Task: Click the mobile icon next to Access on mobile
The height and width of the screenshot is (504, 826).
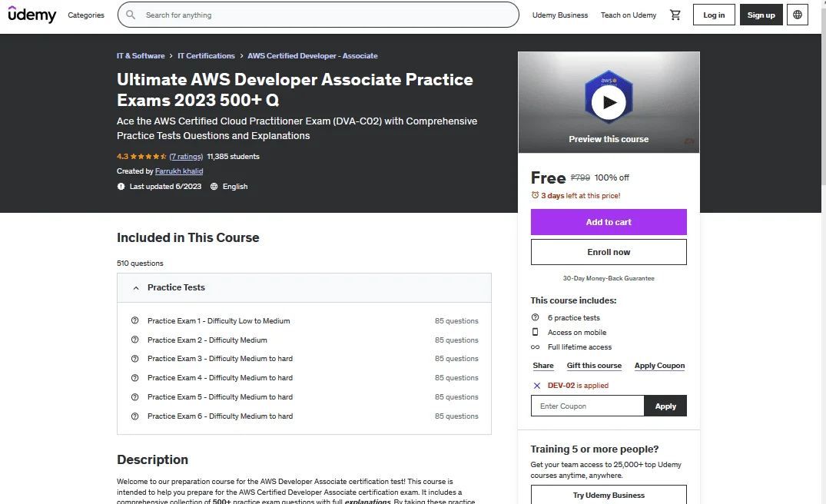Action: click(536, 333)
